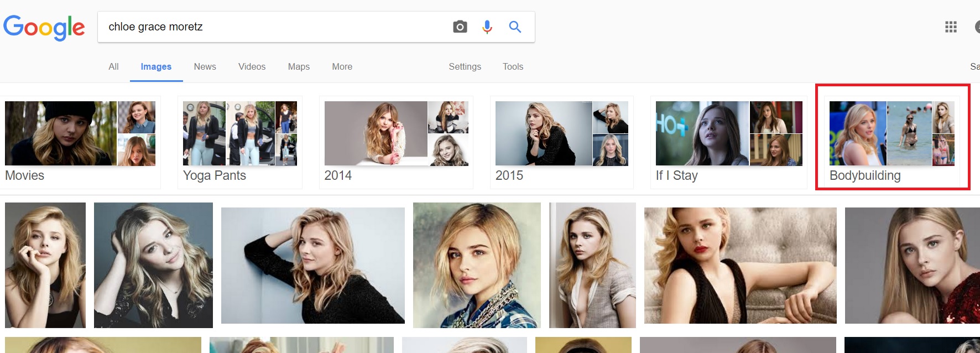The width and height of the screenshot is (980, 353).
Task: Click the Movies label text
Action: point(25,175)
